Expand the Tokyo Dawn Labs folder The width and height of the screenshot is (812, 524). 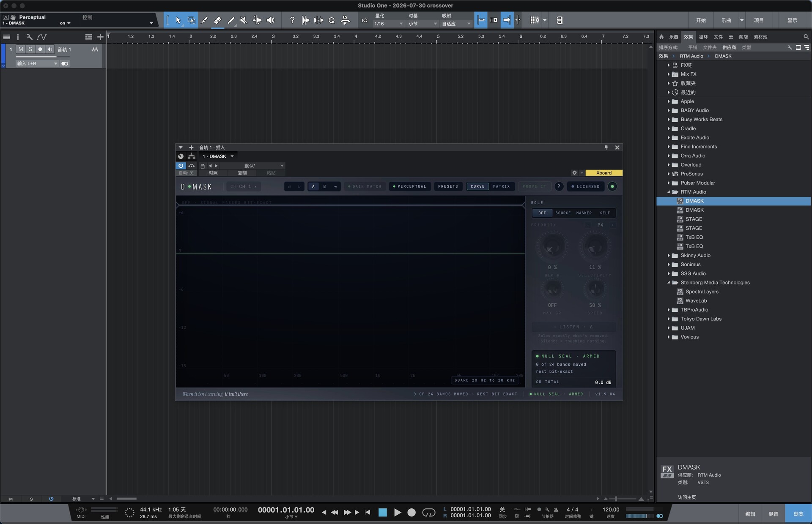pos(669,319)
